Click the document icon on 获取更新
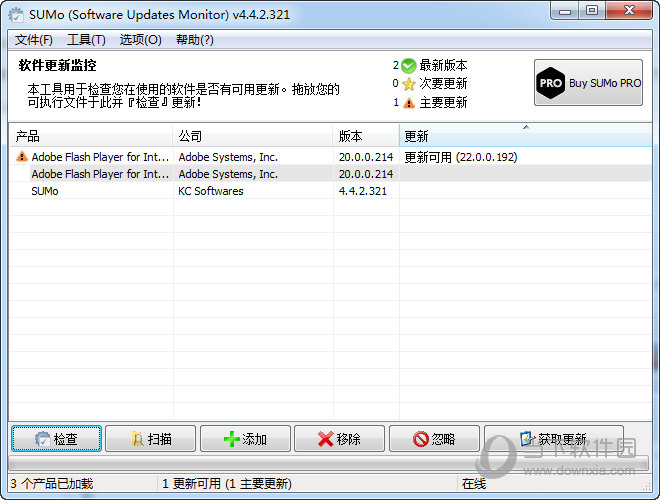Image resolution: width=660 pixels, height=500 pixels. pyautogui.click(x=527, y=439)
